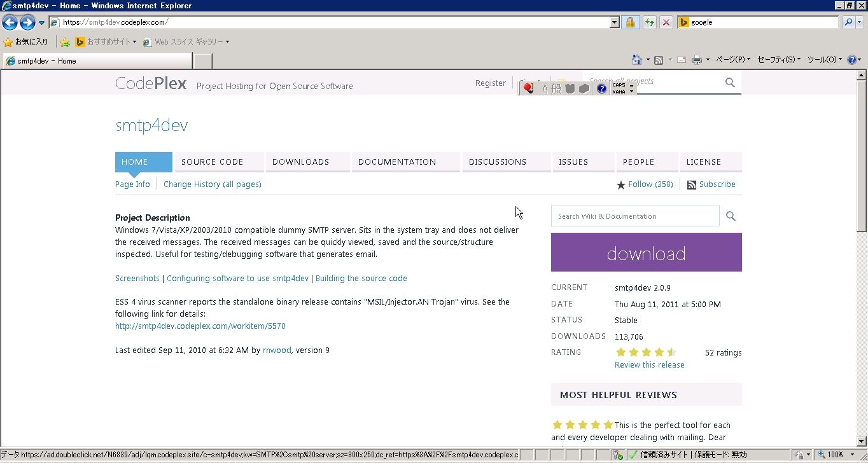Image resolution: width=868 pixels, height=463 pixels.
Task: Click the browser Back arrow button
Action: pos(10,23)
